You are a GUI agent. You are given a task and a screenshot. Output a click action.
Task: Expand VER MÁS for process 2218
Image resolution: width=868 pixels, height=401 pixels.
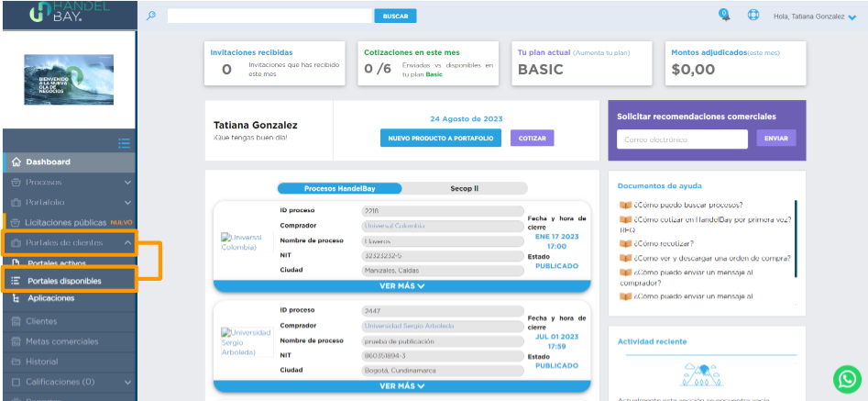(x=401, y=285)
